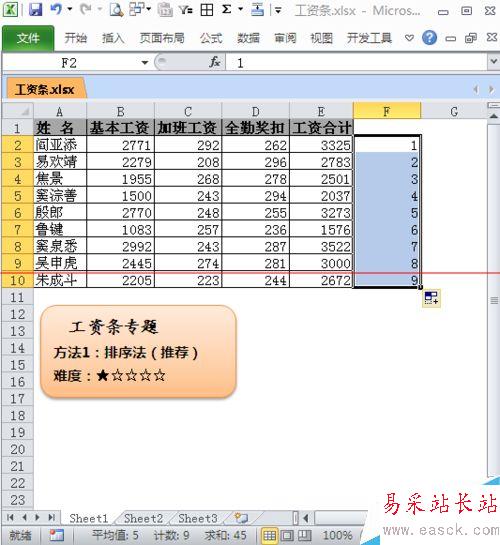The image size is (500, 545).
Task: Click the 工资合计 header cell
Action: pyautogui.click(x=321, y=128)
